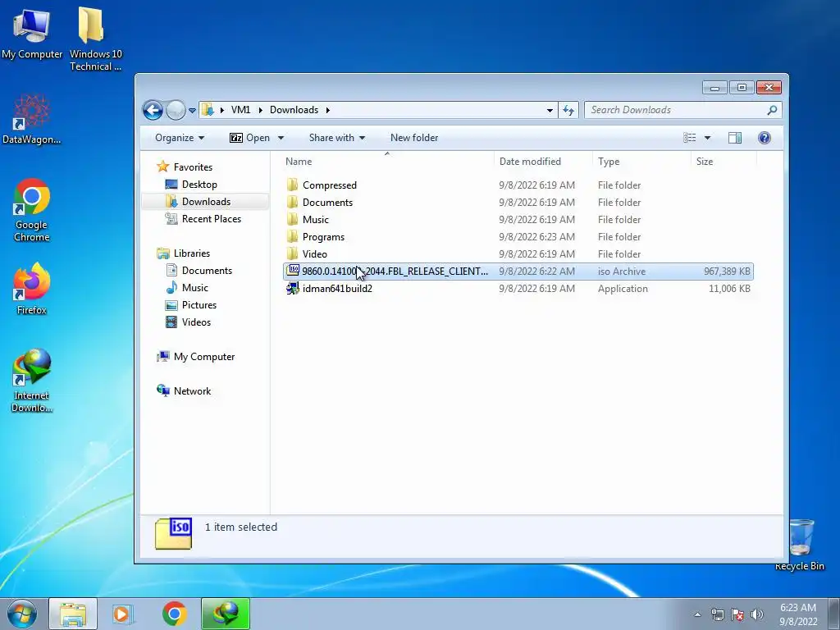The height and width of the screenshot is (630, 840).
Task: Select My Computer in navigation pane
Action: pyautogui.click(x=196, y=357)
